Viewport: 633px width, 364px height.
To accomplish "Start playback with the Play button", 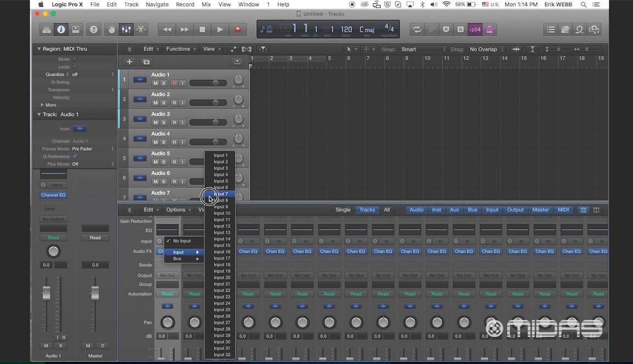I will tap(220, 30).
